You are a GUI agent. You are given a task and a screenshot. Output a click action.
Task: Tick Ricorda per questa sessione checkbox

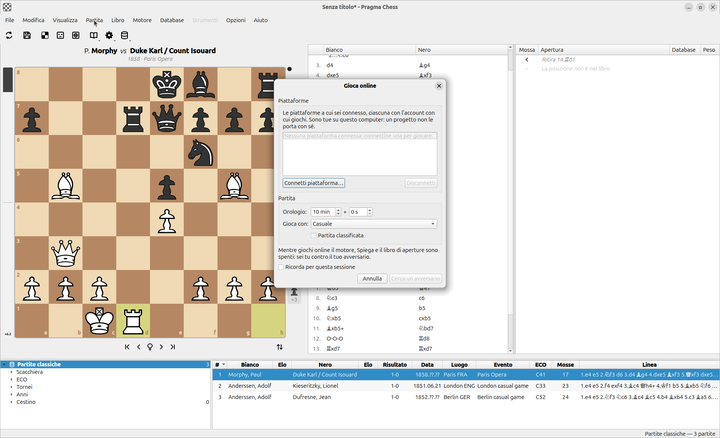pyautogui.click(x=281, y=267)
